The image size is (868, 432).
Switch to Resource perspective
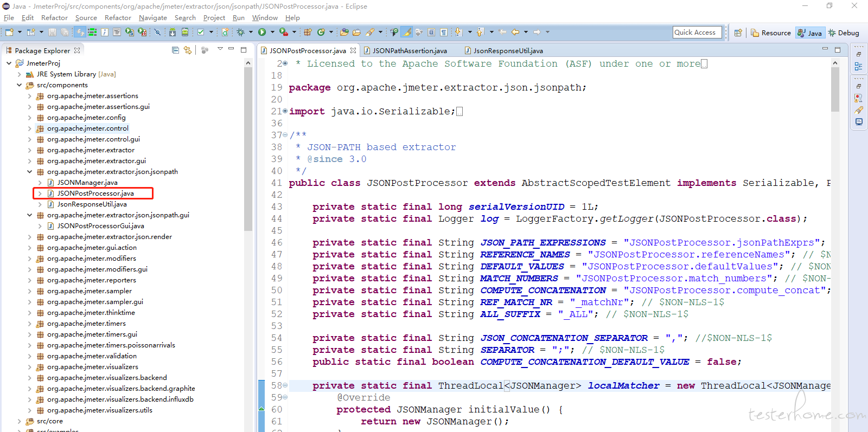(771, 33)
